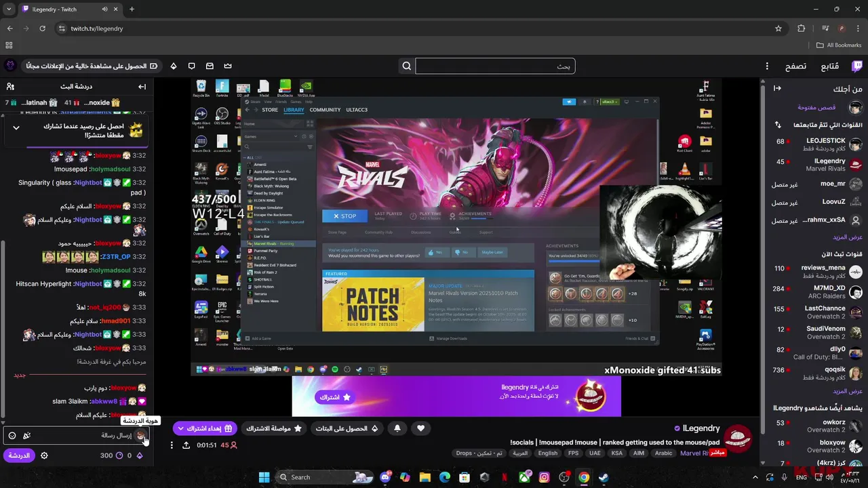Open the Windows Start menu
Image resolution: width=868 pixels, height=488 pixels.
pyautogui.click(x=264, y=477)
